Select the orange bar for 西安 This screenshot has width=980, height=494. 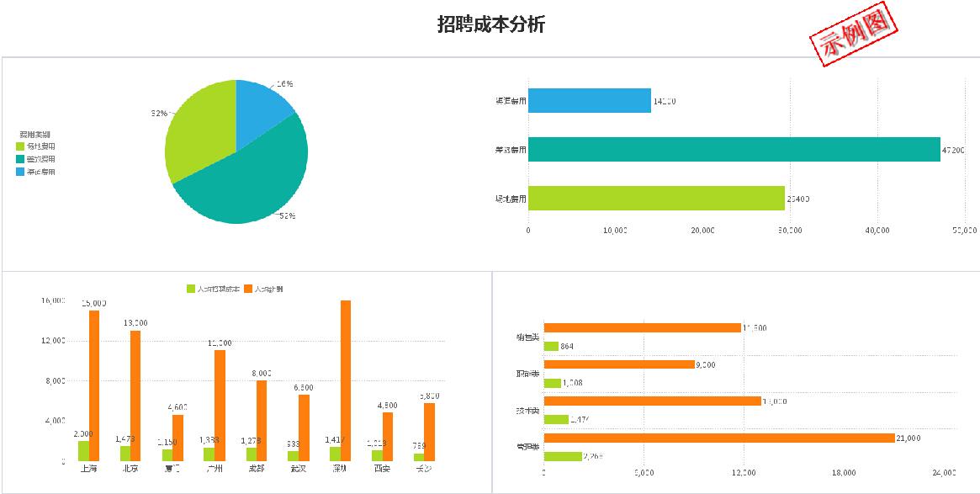point(388,437)
